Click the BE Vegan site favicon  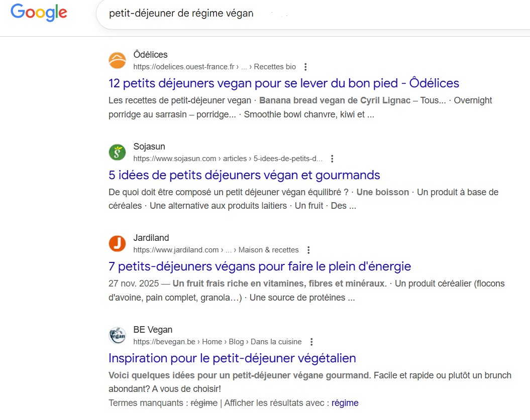117,335
